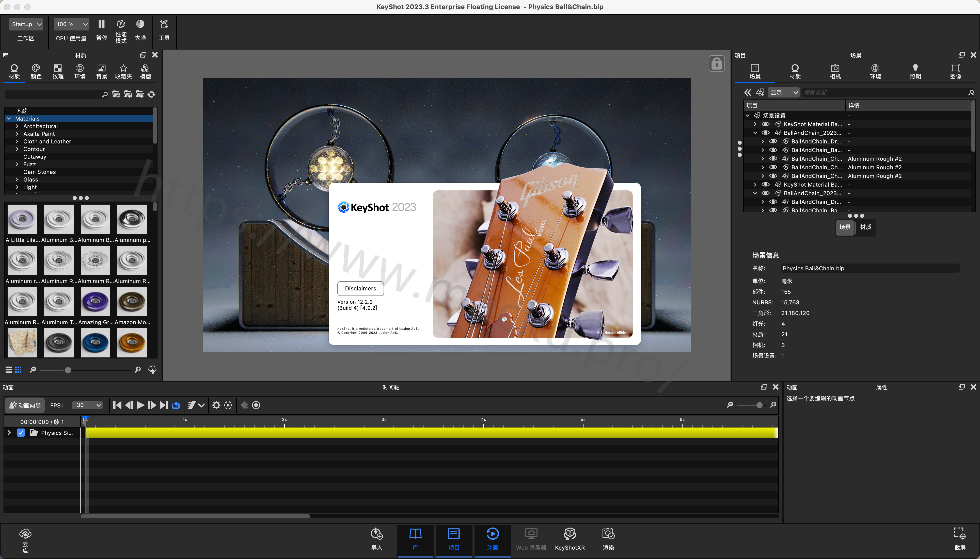Switch library to list view
Screen dimensions: 980x559
coord(8,370)
